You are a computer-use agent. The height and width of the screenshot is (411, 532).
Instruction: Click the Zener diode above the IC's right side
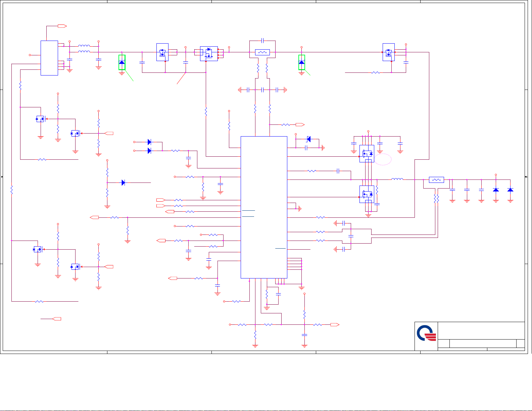point(309,139)
